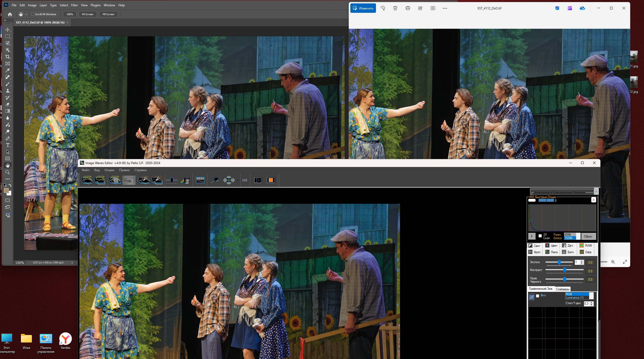Select the Zoom tool in Photoshop toolbar
The image size is (644, 359).
[x=8, y=172]
